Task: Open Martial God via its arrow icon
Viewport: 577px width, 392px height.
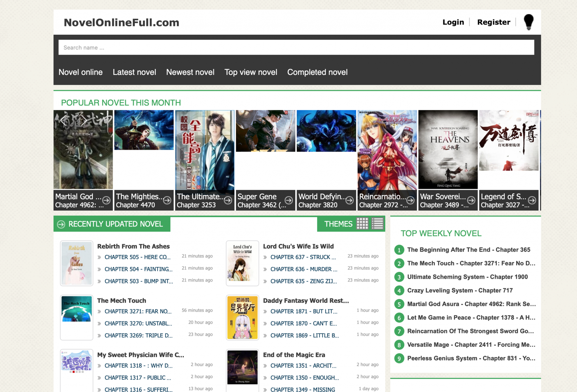Action: click(106, 200)
